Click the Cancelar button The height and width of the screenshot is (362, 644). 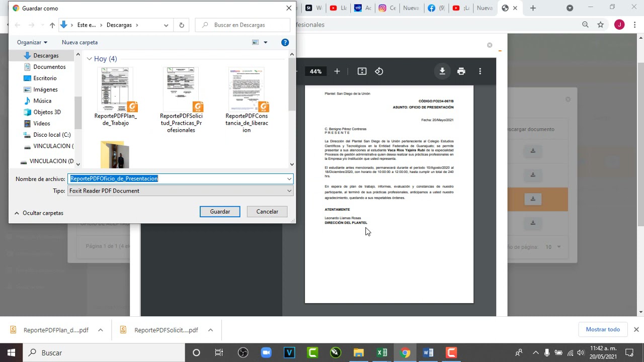[x=267, y=212]
